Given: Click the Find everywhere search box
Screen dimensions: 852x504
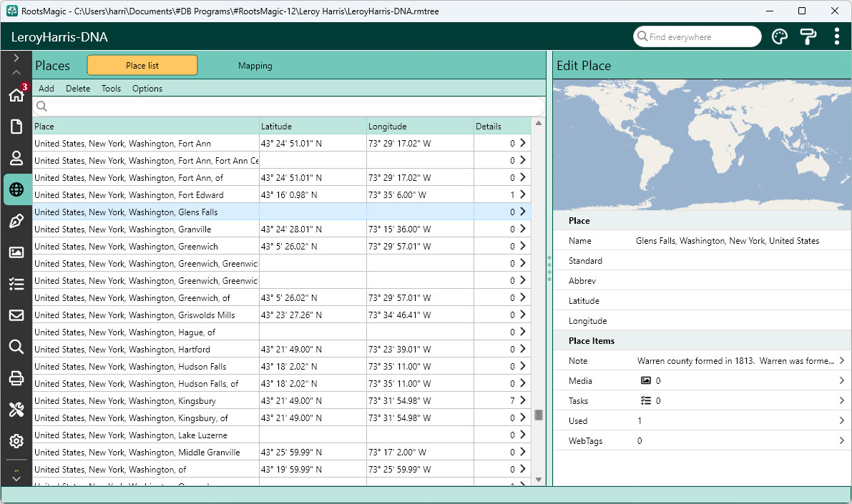Looking at the screenshot, I should [697, 37].
